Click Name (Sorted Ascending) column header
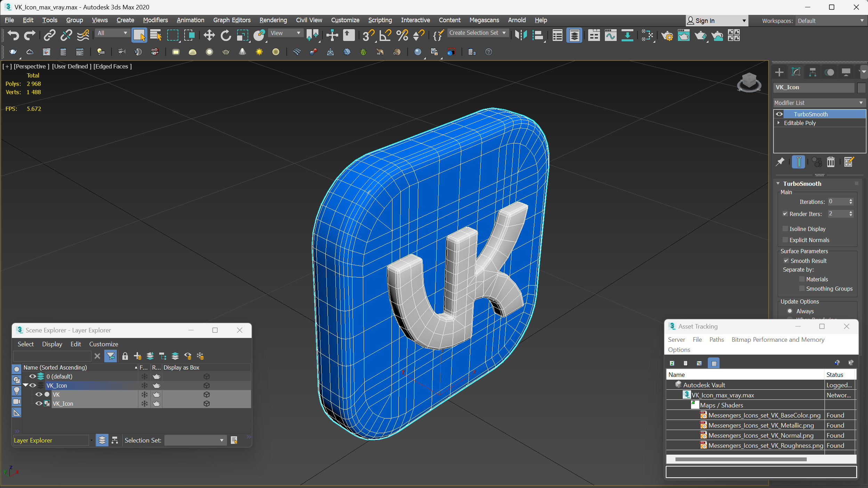This screenshot has height=488, width=868. 80,367
